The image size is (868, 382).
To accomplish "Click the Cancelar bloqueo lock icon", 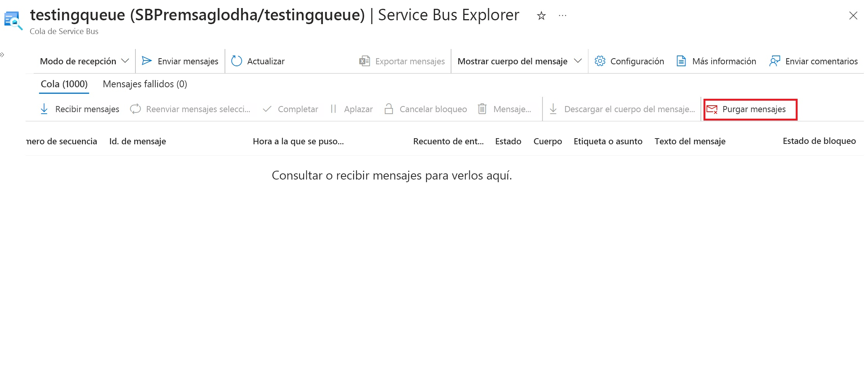I will 389,109.
